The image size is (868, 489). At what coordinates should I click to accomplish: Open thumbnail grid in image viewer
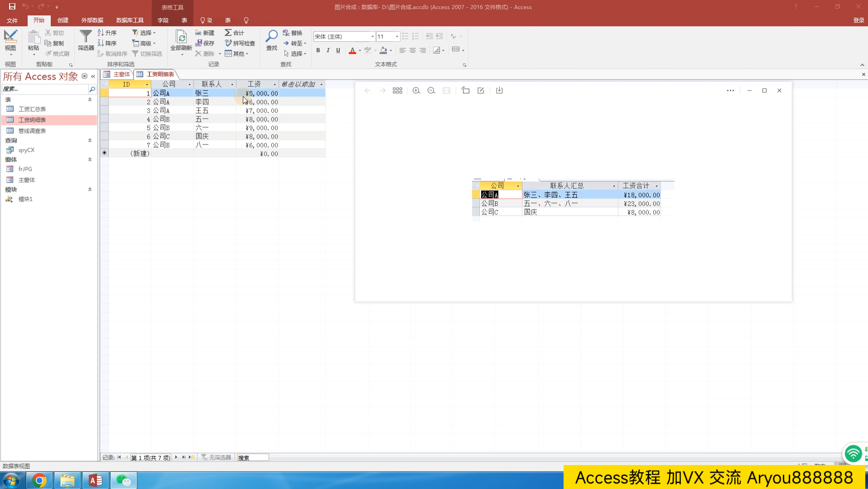(x=397, y=91)
